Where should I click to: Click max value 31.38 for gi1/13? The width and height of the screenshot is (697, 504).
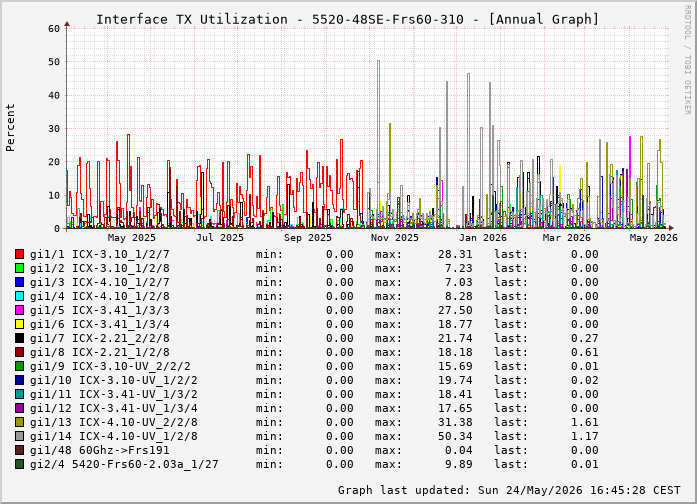pyautogui.click(x=455, y=422)
